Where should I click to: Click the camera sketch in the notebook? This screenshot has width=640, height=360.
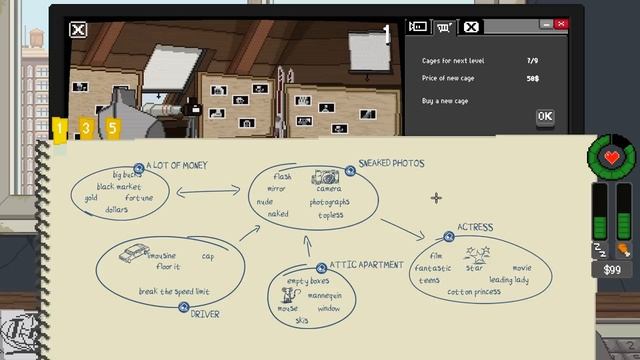point(325,177)
